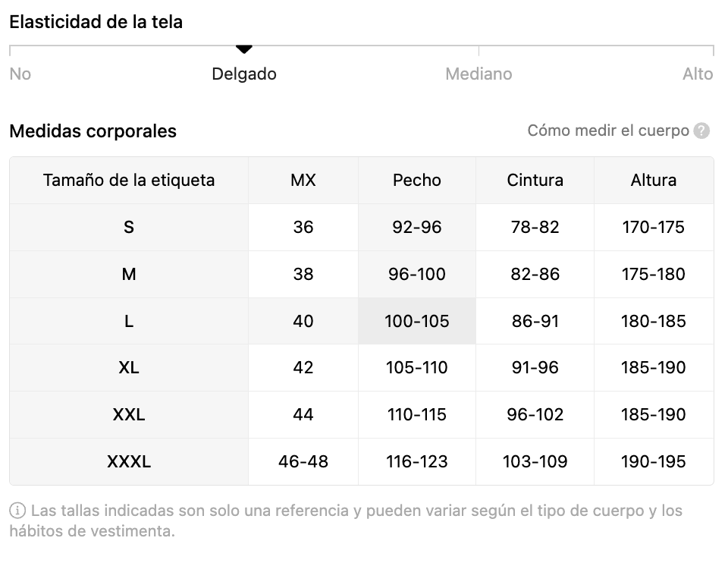The height and width of the screenshot is (563, 728).
Task: Select the XL size row label
Action: [129, 368]
